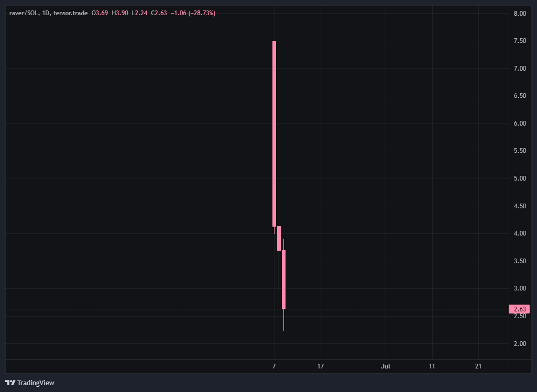Select the 8.00 price axis label
Image resolution: width=537 pixels, height=392 pixels.
[x=520, y=13]
